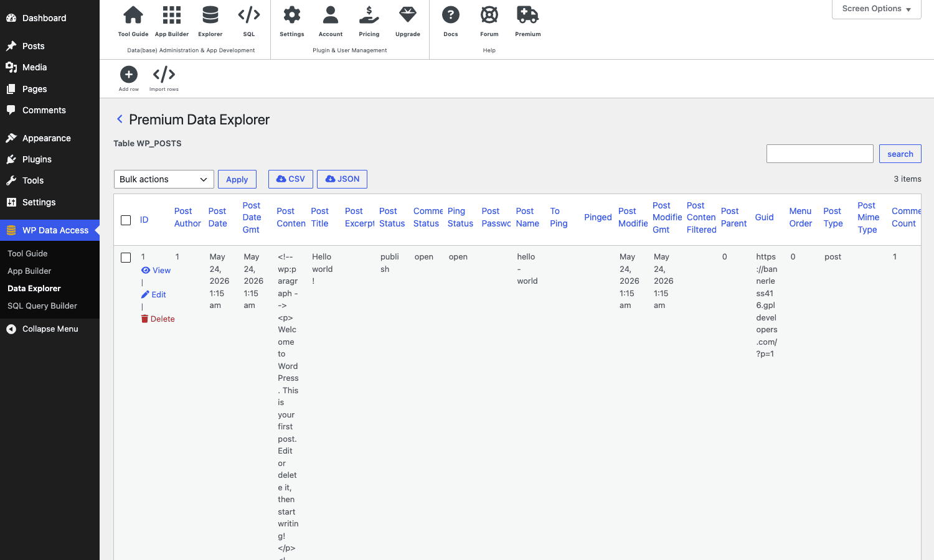Click the '3 items' count text
Image resolution: width=934 pixels, height=560 pixels.
point(908,179)
